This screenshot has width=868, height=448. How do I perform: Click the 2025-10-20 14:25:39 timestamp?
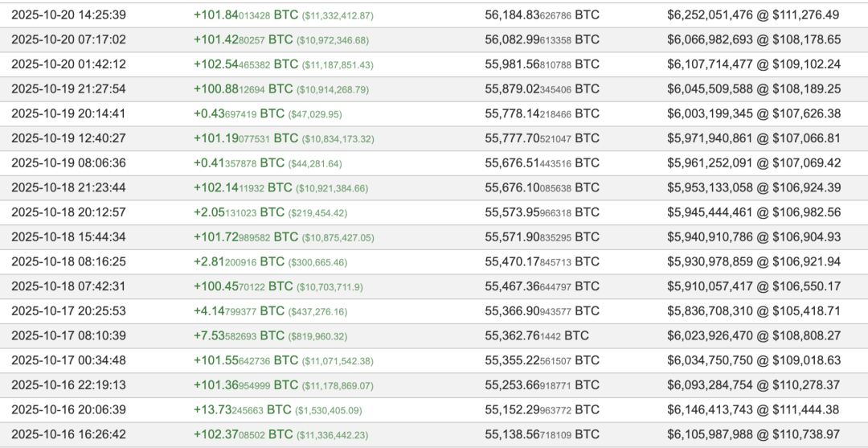tap(68, 15)
